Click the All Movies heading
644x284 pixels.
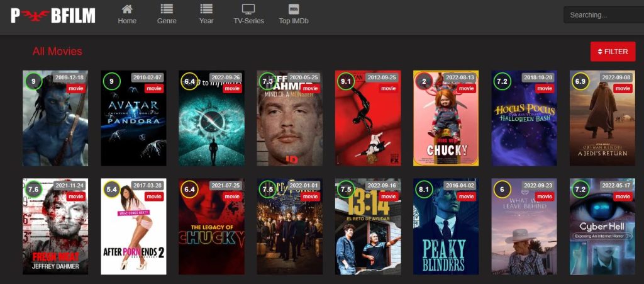[57, 52]
